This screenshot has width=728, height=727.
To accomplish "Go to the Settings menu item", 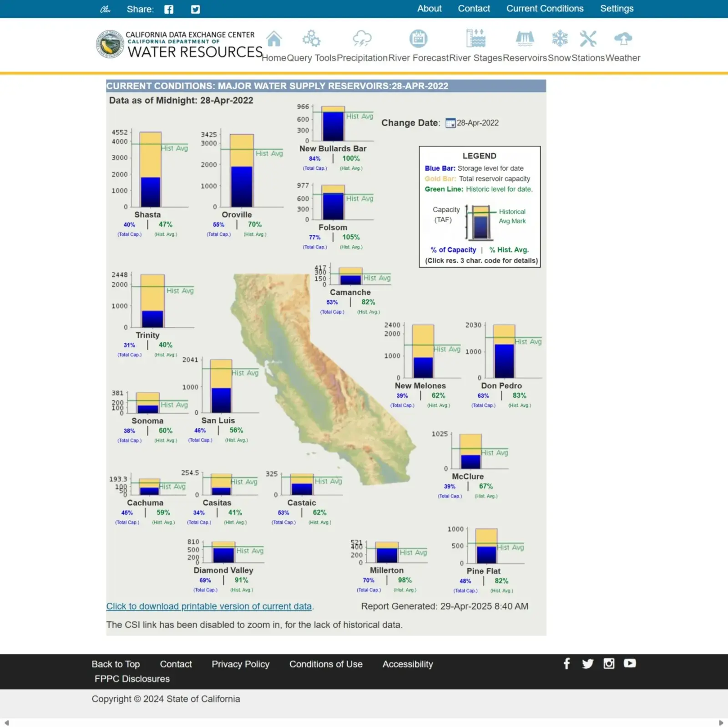I will [x=617, y=8].
